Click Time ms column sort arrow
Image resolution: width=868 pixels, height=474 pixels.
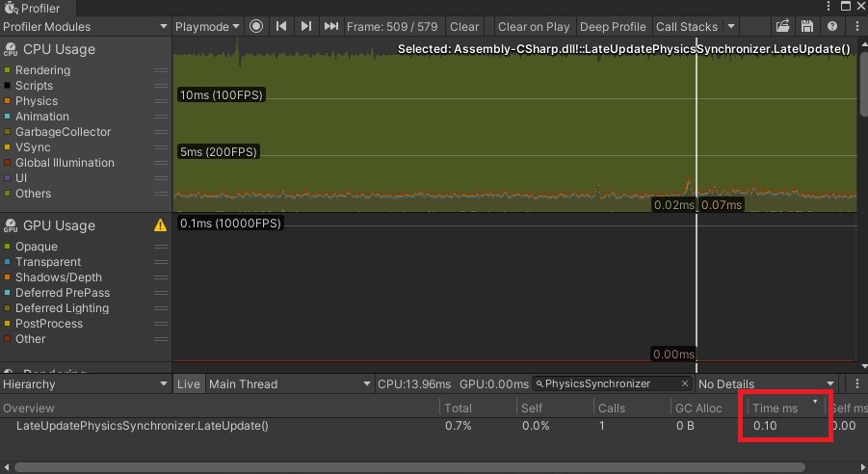point(815,402)
